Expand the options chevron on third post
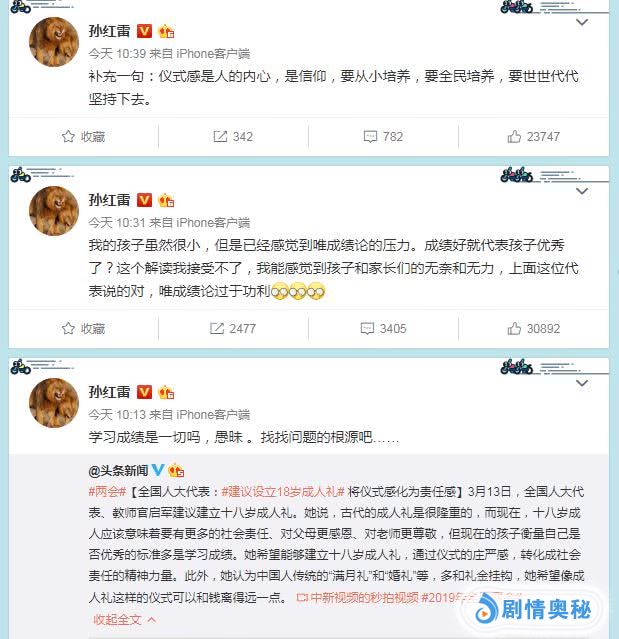This screenshot has width=619, height=639. point(582,383)
